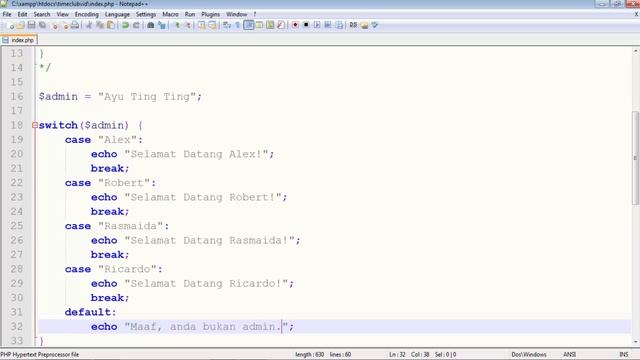This screenshot has width=640, height=360.
Task: Click the "Selamat Datang Alex!" string
Action: pyautogui.click(x=196, y=154)
